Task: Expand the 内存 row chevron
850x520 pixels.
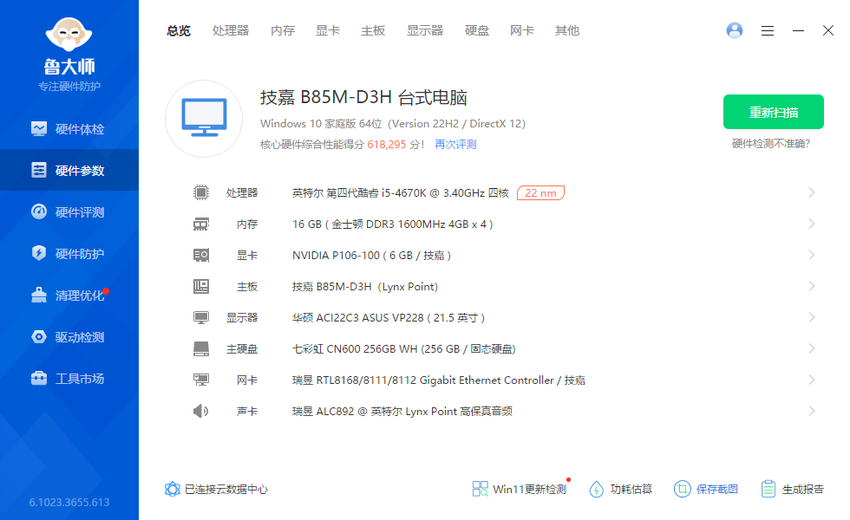Action: tap(812, 224)
